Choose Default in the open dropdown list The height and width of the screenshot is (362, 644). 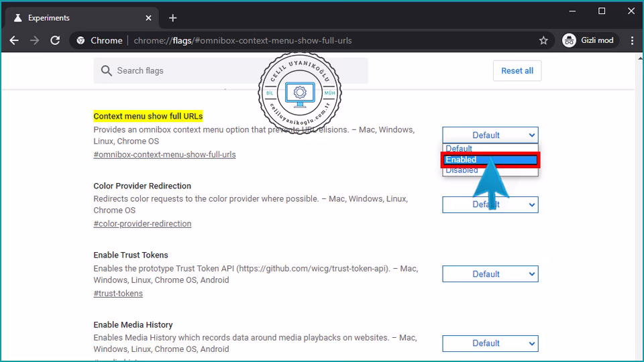click(490, 149)
